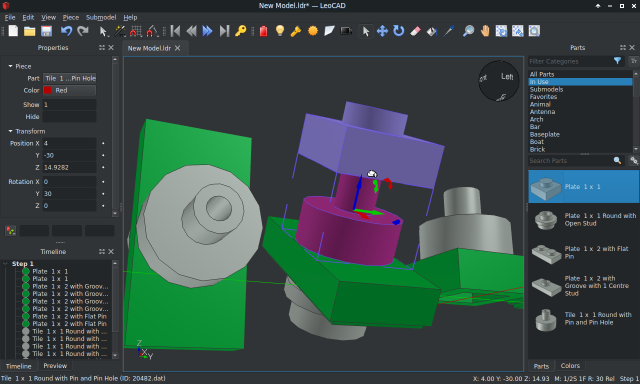
Task: Select the Baseplate category
Action: (x=544, y=134)
